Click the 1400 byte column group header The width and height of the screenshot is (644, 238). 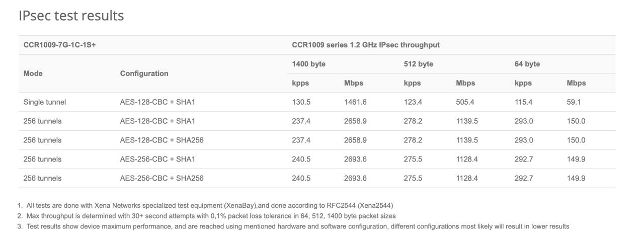click(308, 64)
